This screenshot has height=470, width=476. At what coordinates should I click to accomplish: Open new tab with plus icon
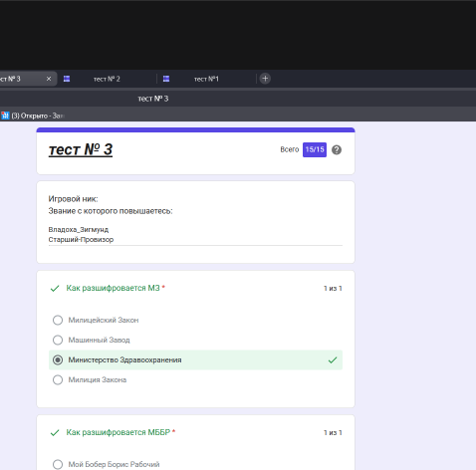pyautogui.click(x=265, y=79)
